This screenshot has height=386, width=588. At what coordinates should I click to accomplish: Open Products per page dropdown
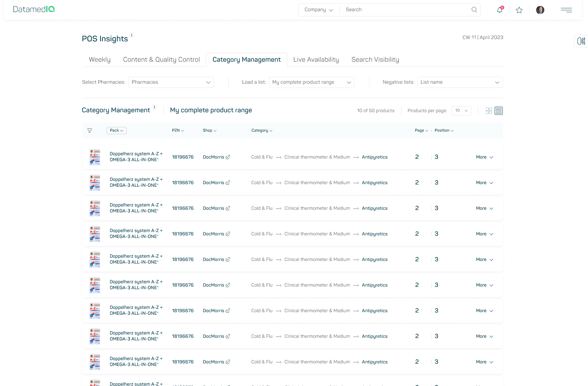coord(461,111)
